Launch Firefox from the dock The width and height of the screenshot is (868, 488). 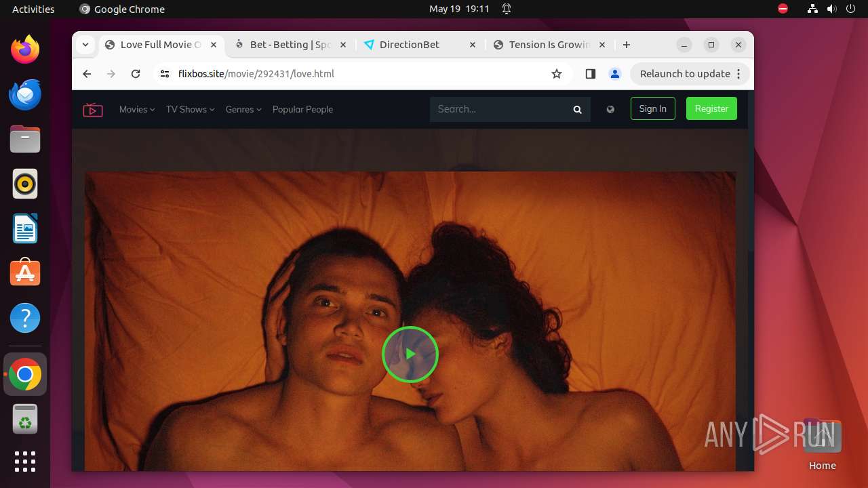tap(25, 49)
